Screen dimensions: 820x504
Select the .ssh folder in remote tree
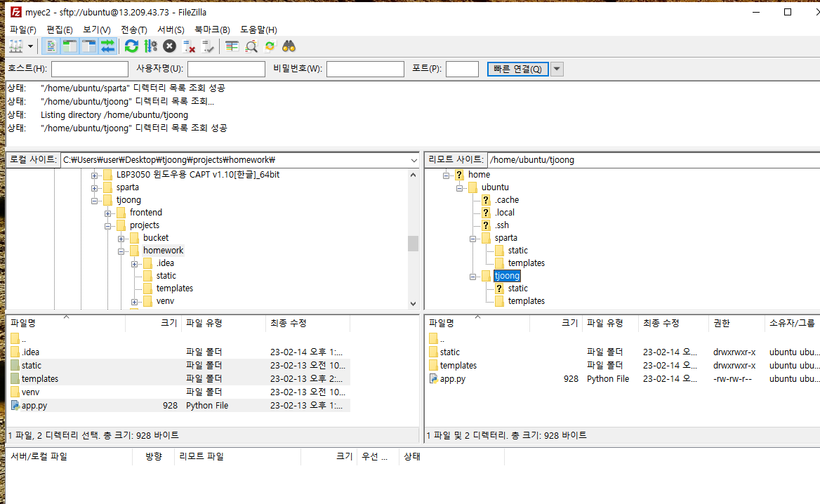point(501,225)
